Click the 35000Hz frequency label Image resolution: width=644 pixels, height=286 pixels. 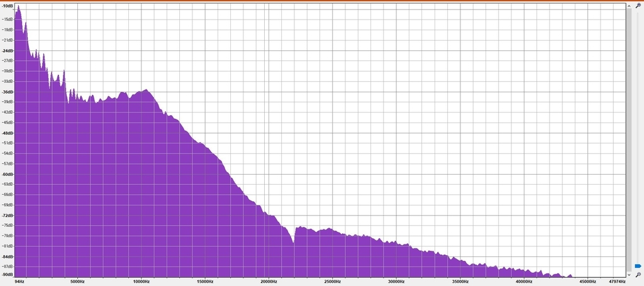pos(460,282)
